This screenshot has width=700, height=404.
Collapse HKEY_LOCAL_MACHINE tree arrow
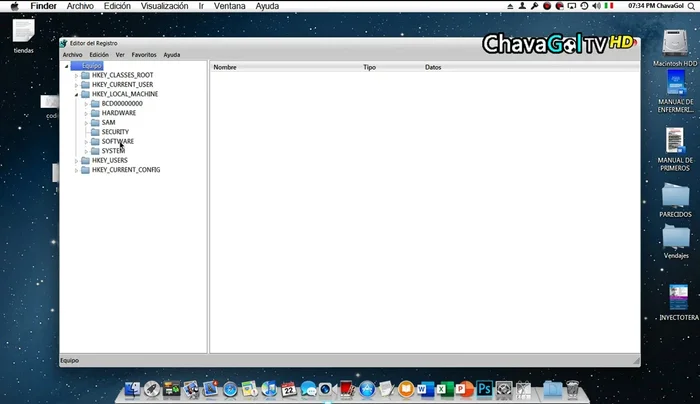click(x=76, y=94)
